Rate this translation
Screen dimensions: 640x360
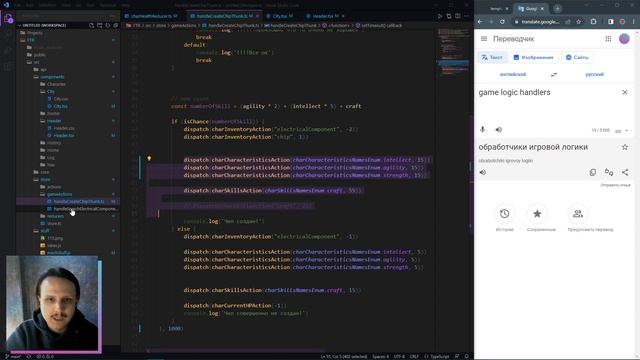pos(609,172)
